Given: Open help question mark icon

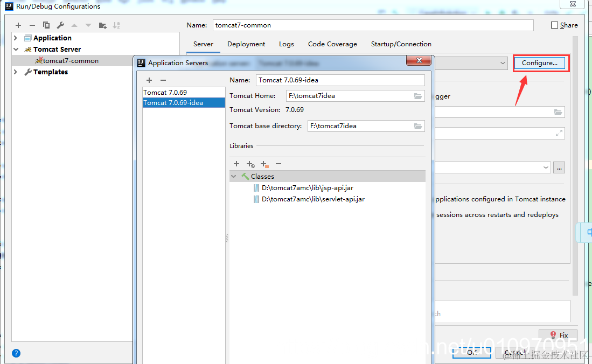Looking at the screenshot, I should [16, 353].
